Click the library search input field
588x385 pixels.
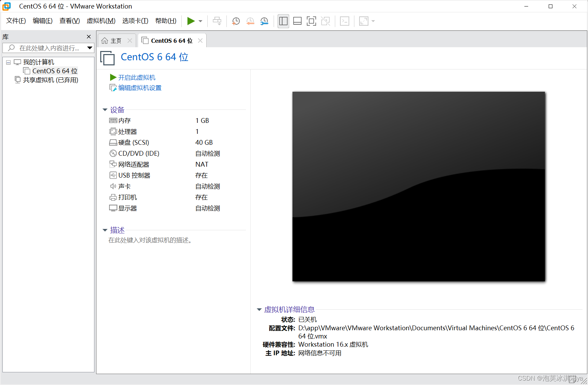pos(44,48)
